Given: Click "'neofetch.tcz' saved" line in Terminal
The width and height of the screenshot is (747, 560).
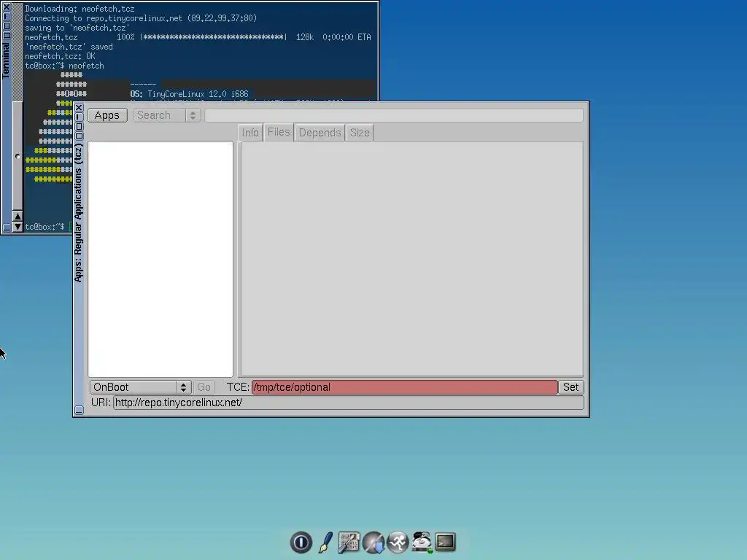Looking at the screenshot, I should [x=69, y=47].
